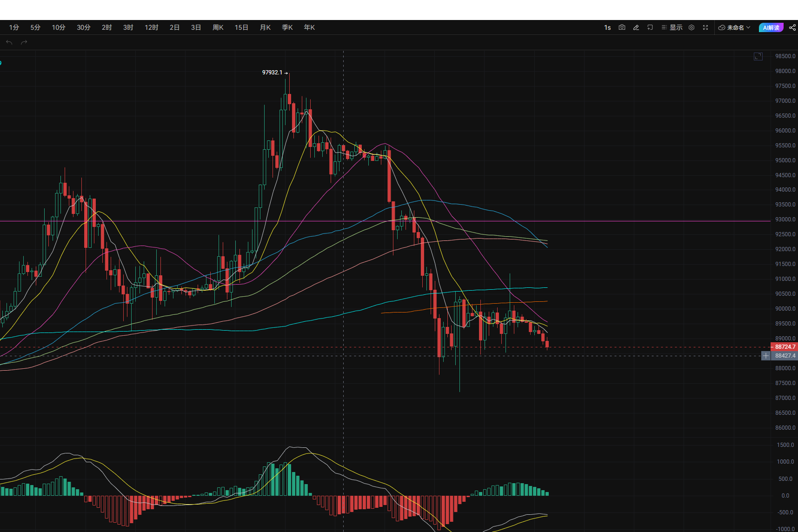The image size is (798, 532).
Task: Open the 显示 display options menu
Action: (672, 27)
